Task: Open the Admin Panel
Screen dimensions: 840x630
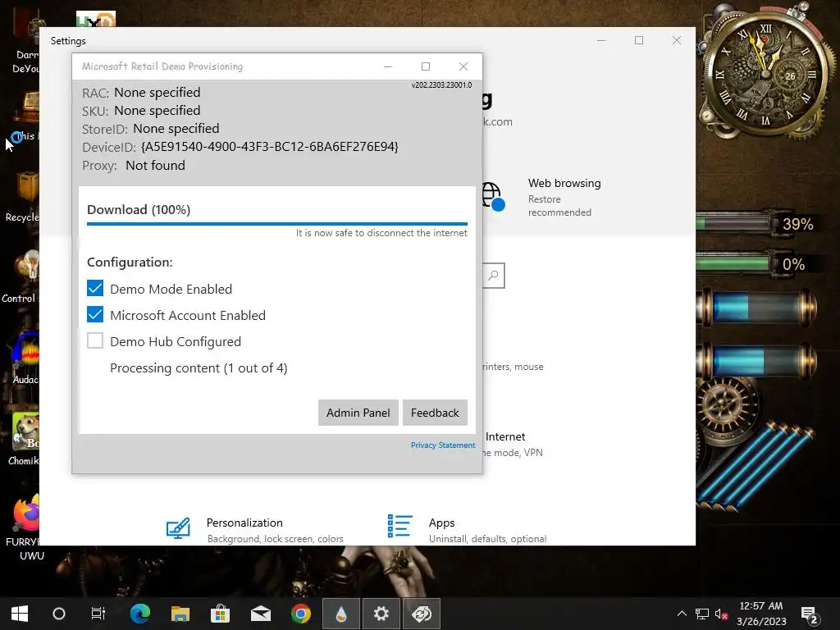Action: [358, 413]
